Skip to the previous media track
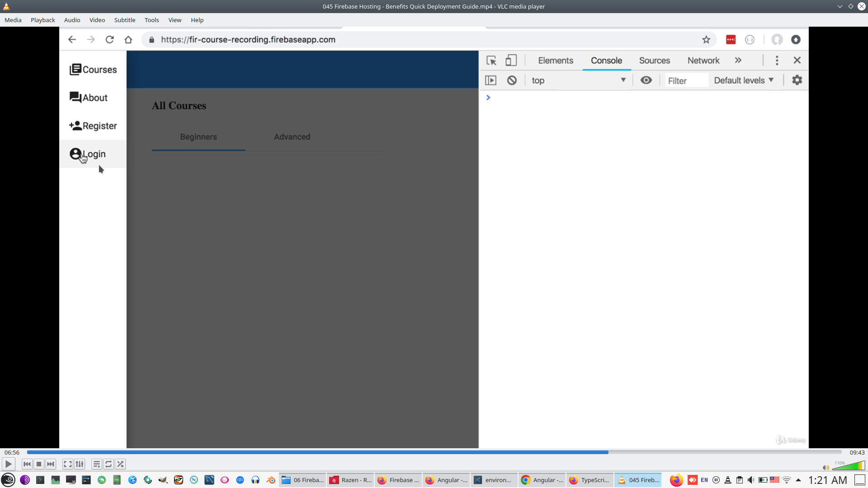Viewport: 868px width, 488px height. click(27, 464)
